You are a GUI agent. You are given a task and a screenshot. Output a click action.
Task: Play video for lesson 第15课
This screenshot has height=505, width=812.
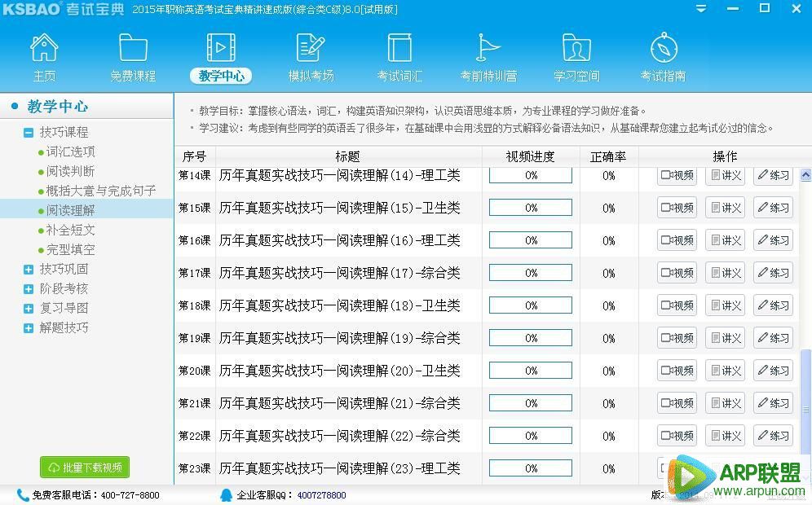click(x=677, y=208)
